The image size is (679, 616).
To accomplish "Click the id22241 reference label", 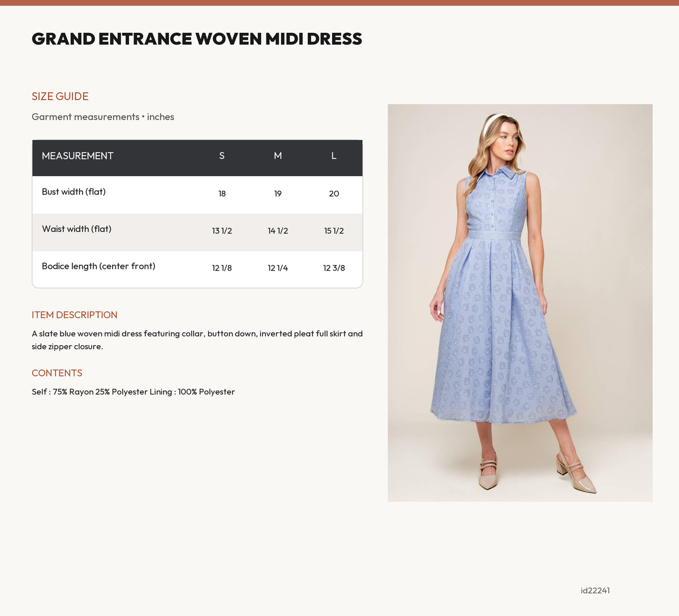I will tap(595, 591).
